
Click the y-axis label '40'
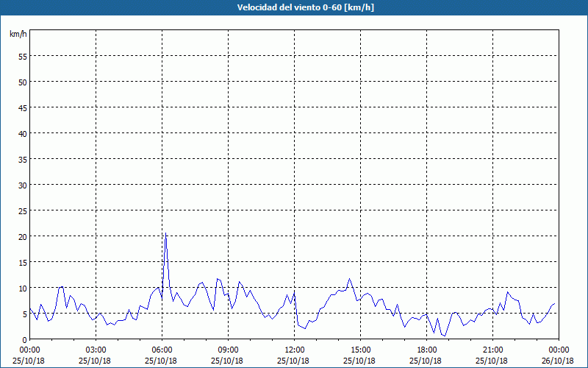[x=23, y=134]
